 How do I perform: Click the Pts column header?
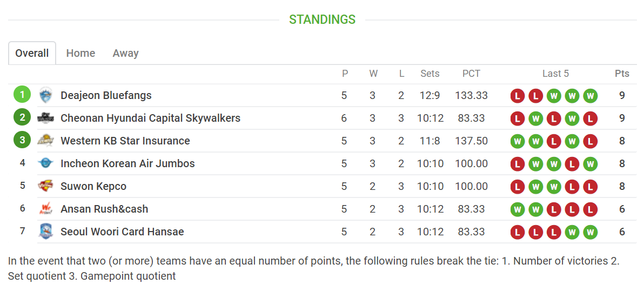pyautogui.click(x=622, y=74)
